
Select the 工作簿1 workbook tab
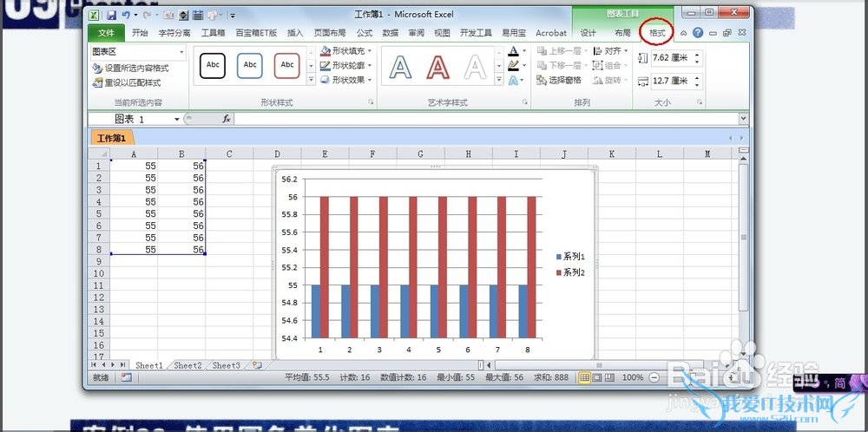(112, 138)
